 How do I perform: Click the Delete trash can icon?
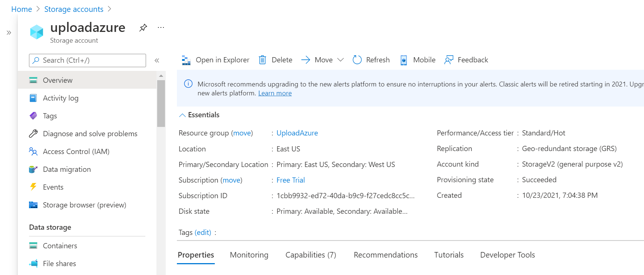click(262, 60)
